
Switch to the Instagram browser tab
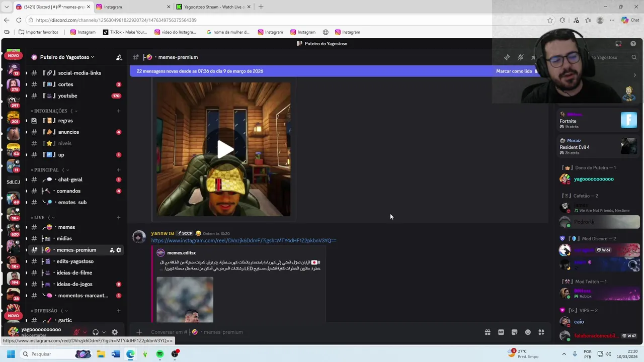[x=133, y=7]
